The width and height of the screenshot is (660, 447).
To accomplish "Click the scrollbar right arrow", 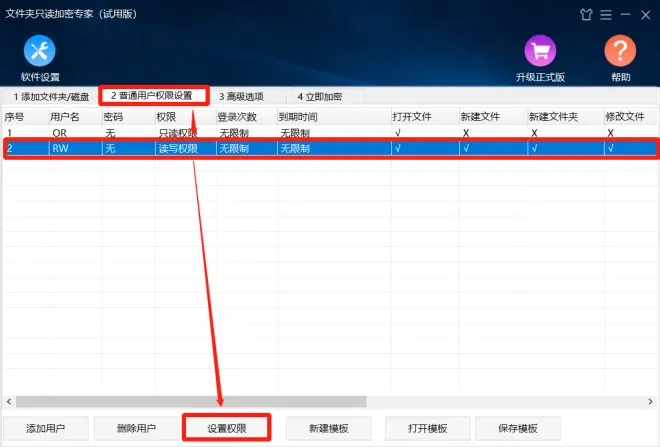I will coord(650,402).
